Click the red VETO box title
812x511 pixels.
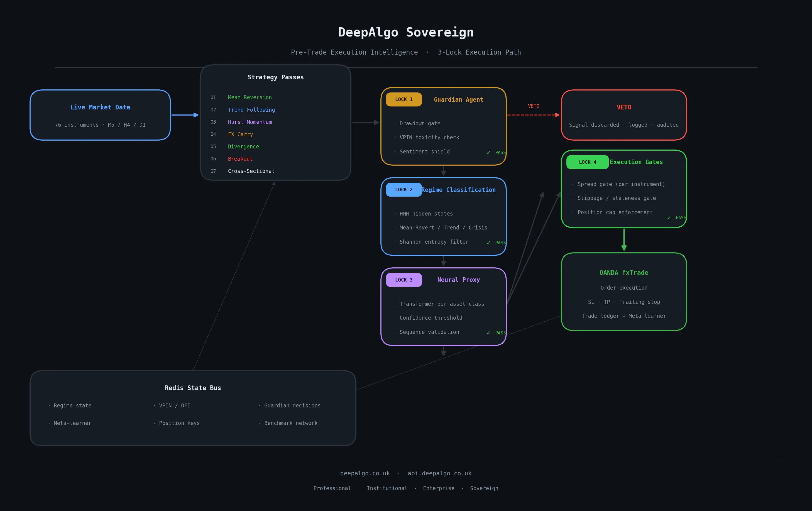click(624, 107)
